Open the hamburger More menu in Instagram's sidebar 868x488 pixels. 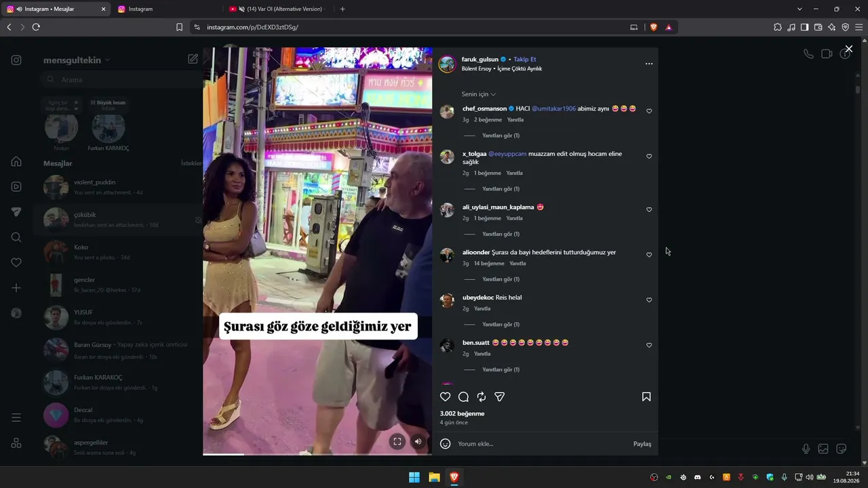16,418
